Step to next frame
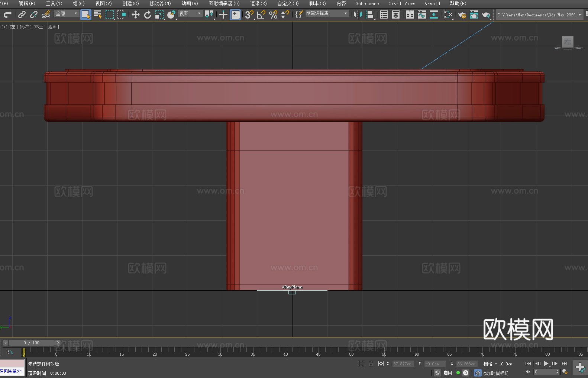 coord(555,364)
